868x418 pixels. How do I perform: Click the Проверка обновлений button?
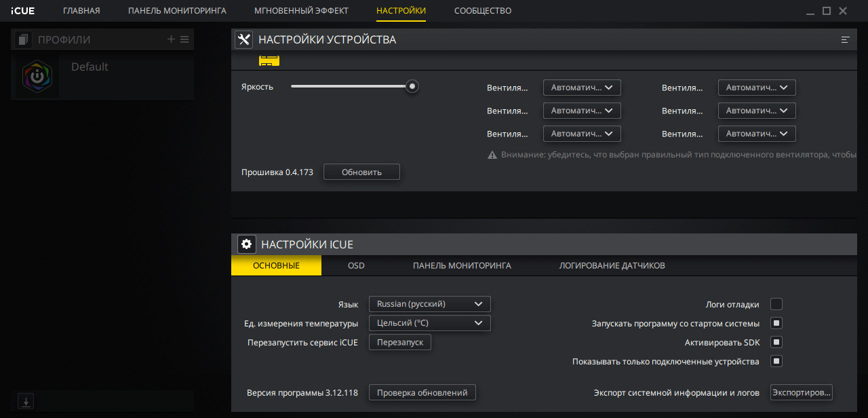[x=422, y=392]
